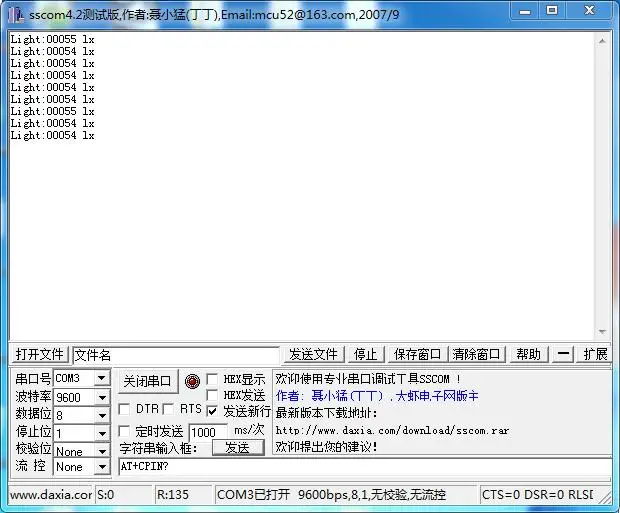The height and width of the screenshot is (513, 620).
Task: Click the sscom.rar download URL text
Action: [x=392, y=430]
